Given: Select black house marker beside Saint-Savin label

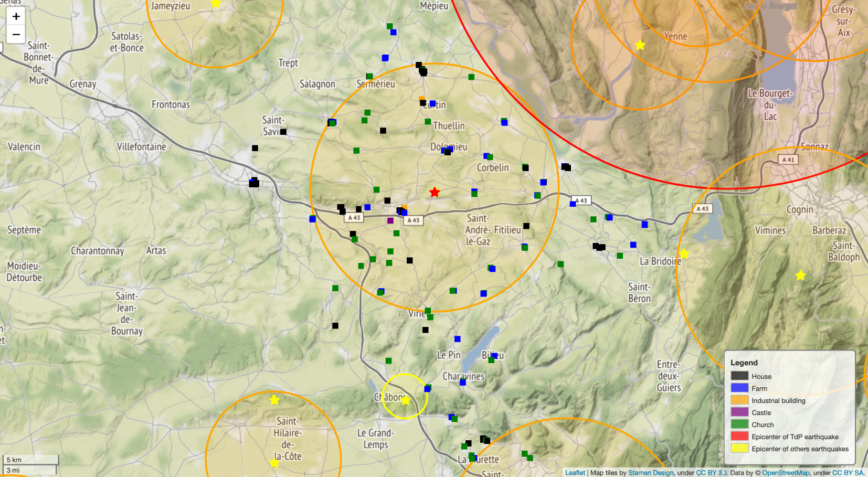Looking at the screenshot, I should [x=283, y=132].
